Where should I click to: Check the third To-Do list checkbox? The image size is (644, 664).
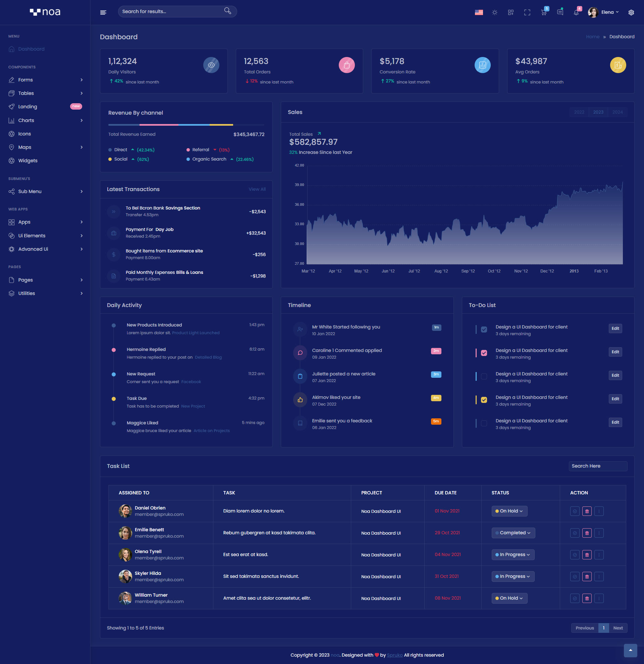484,376
